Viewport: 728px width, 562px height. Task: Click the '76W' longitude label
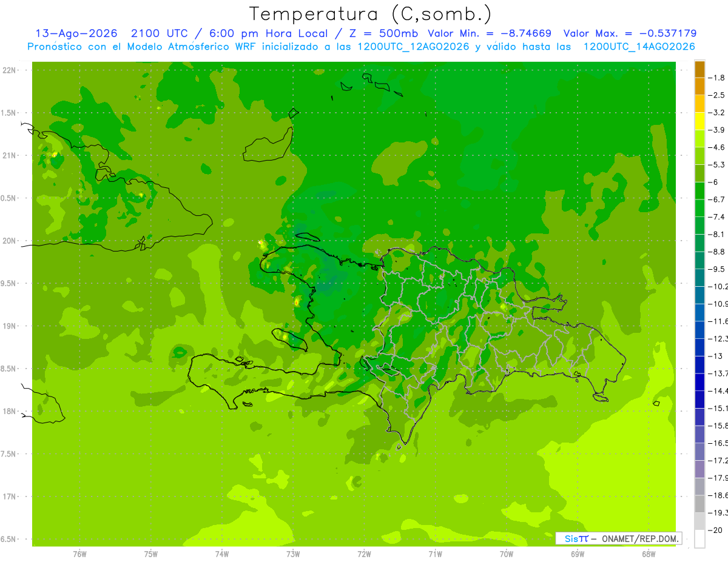79,554
